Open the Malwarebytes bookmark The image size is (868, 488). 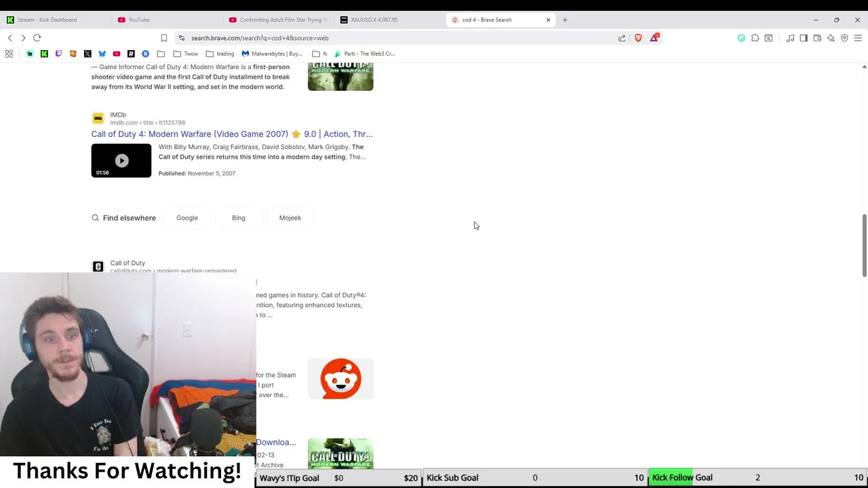[272, 54]
